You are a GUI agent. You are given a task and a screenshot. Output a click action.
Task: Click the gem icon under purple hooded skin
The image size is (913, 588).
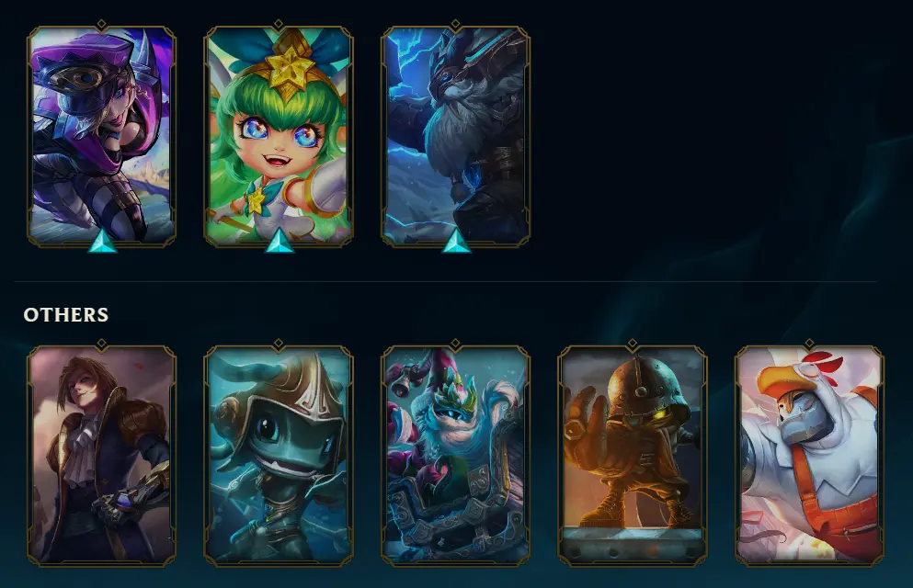pos(102,242)
